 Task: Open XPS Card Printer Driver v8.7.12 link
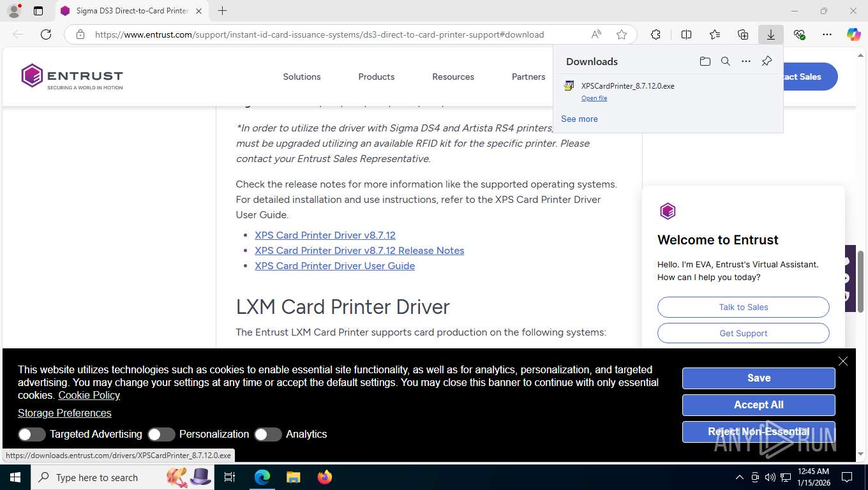(x=325, y=235)
